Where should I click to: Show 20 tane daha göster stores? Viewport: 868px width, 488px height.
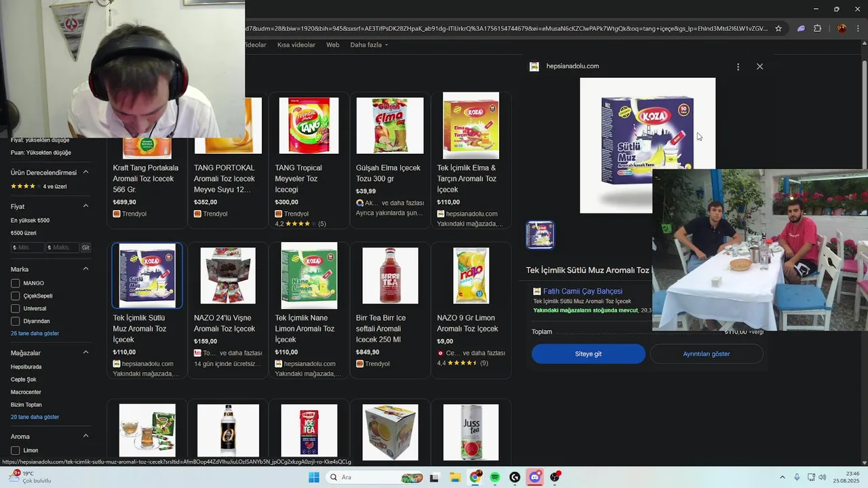[35, 417]
